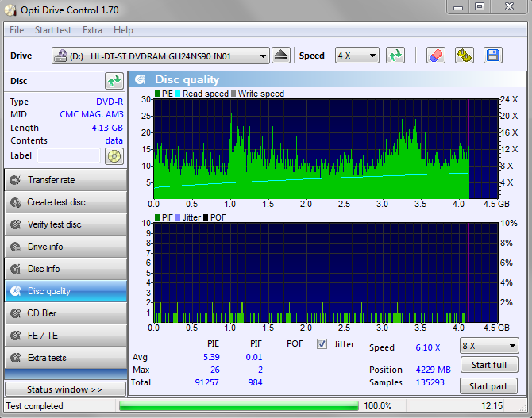Click the Create test disc icon
Screen dimensions: 532x418
15,202
